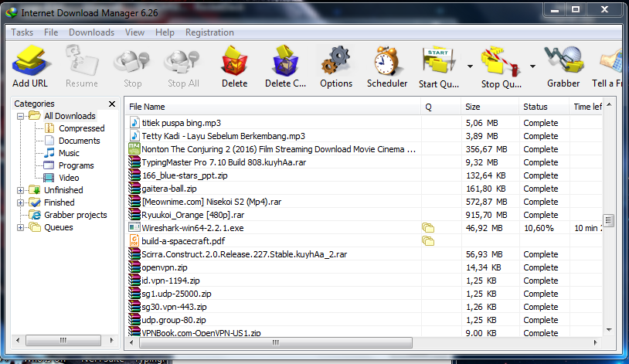Select Tetty Kadi - Layu Sebelum Berkembang.mp3
This screenshot has width=629, height=364.
point(363,136)
